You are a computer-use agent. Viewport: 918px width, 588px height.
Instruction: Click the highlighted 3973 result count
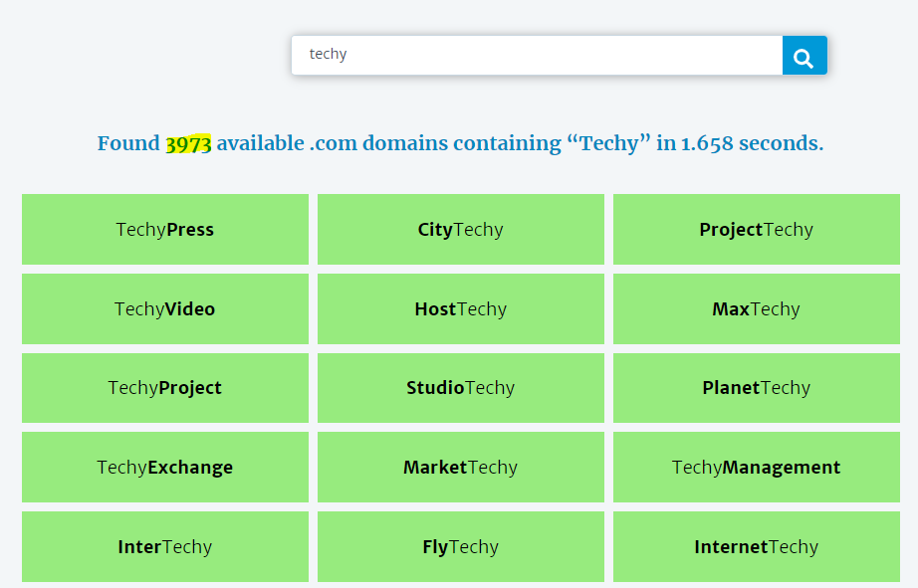pyautogui.click(x=188, y=144)
